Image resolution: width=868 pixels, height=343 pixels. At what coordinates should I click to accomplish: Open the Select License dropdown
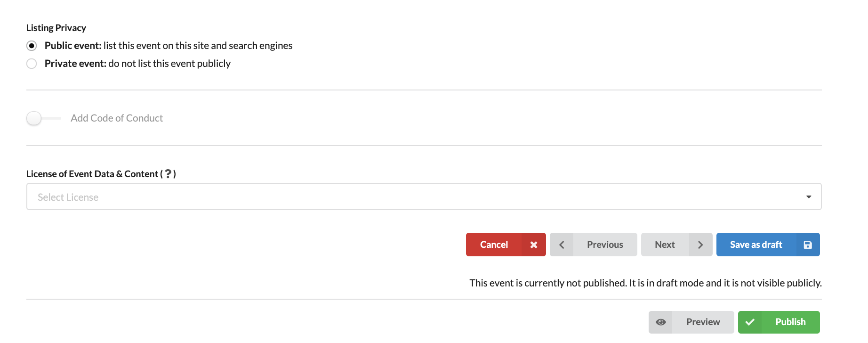pyautogui.click(x=424, y=196)
